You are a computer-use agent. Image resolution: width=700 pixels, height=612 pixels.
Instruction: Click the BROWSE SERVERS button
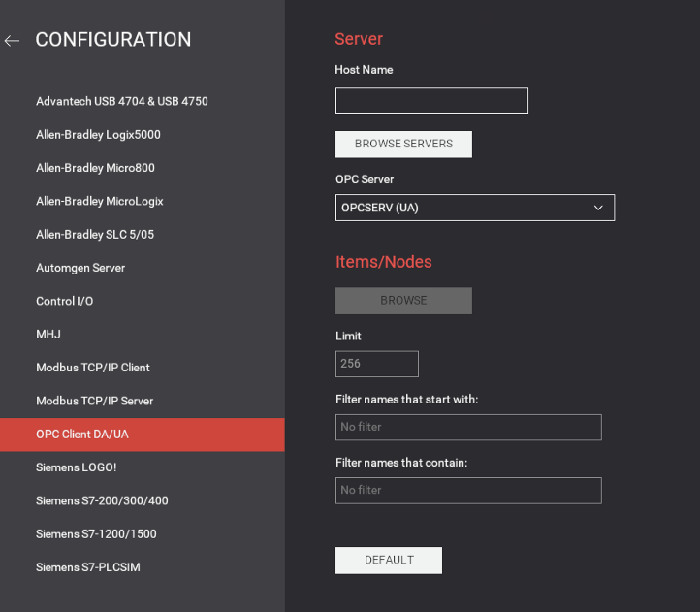[403, 144]
